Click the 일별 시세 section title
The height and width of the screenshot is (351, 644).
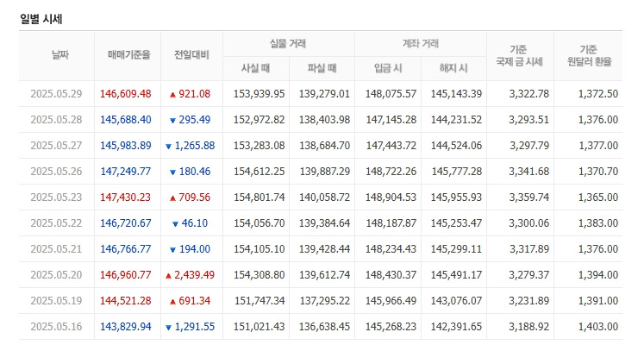(x=41, y=19)
